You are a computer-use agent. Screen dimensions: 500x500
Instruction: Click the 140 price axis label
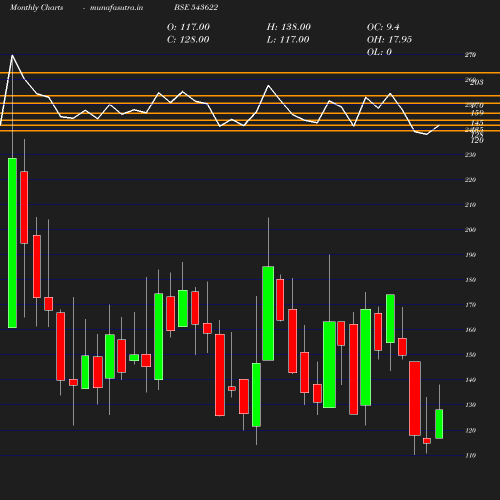pos(470,380)
